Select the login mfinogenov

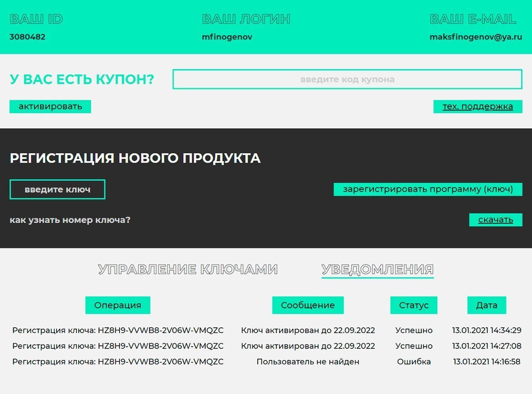(227, 37)
